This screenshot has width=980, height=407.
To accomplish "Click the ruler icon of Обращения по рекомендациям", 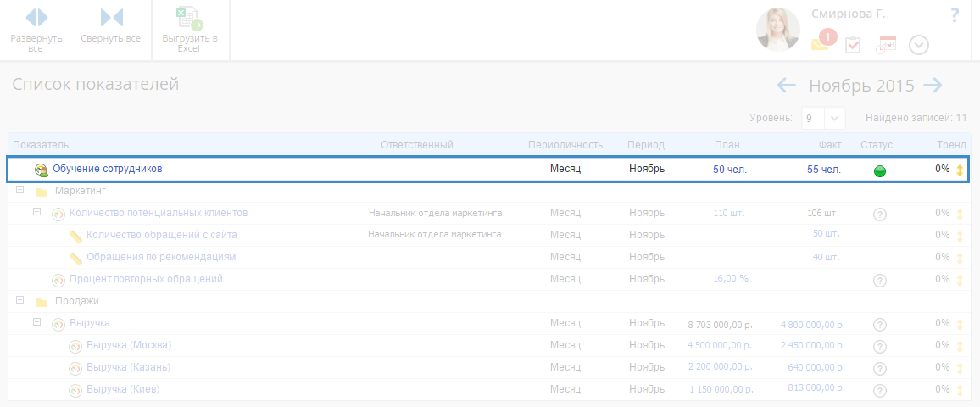I will tap(75, 259).
